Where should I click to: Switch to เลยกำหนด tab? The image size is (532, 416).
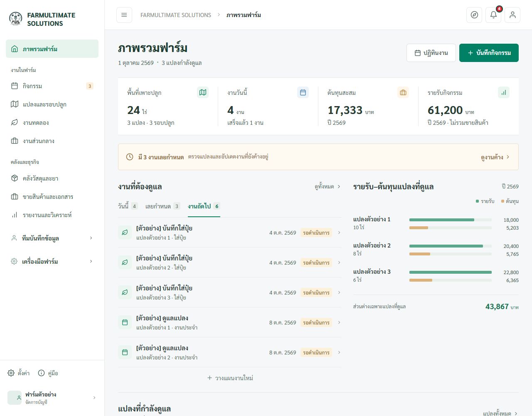pyautogui.click(x=163, y=206)
